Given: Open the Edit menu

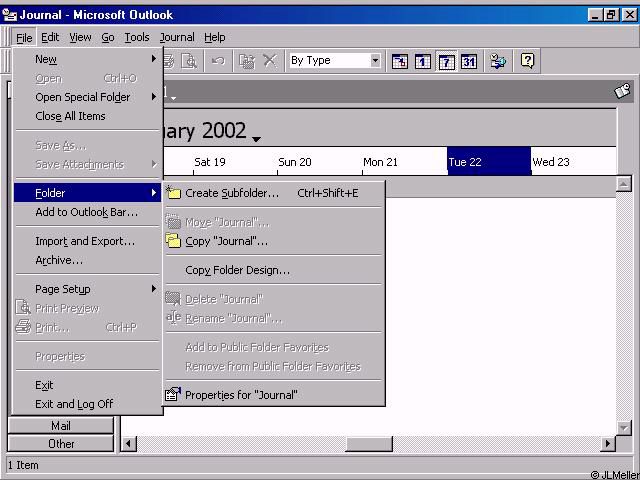Looking at the screenshot, I should 50,38.
